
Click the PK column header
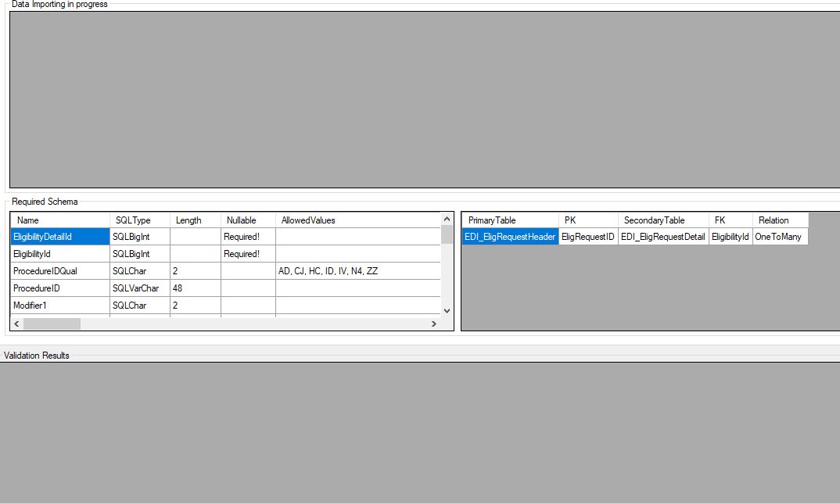pyautogui.click(x=588, y=220)
